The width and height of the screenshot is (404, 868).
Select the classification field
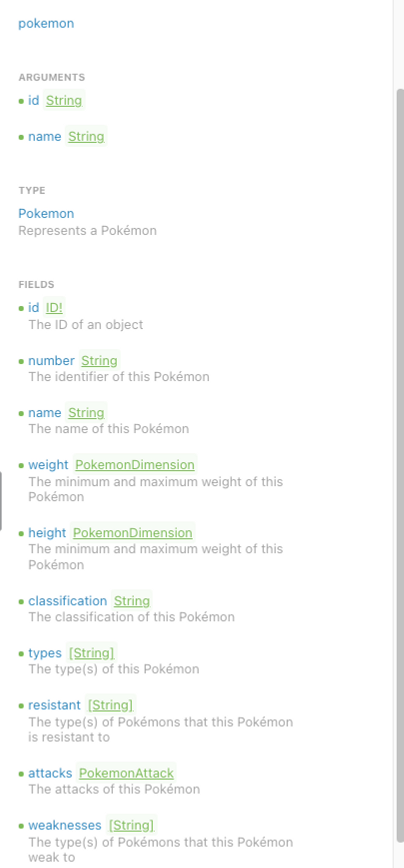point(67,601)
